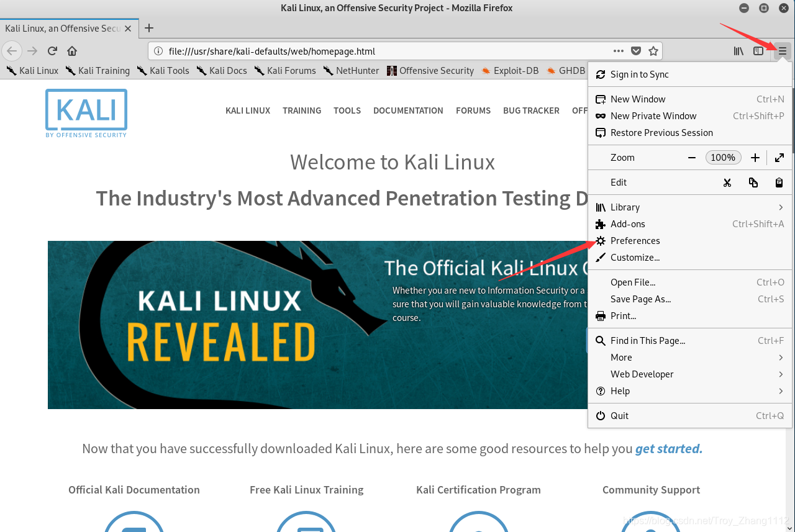Reset zoom level 100% button

point(723,158)
